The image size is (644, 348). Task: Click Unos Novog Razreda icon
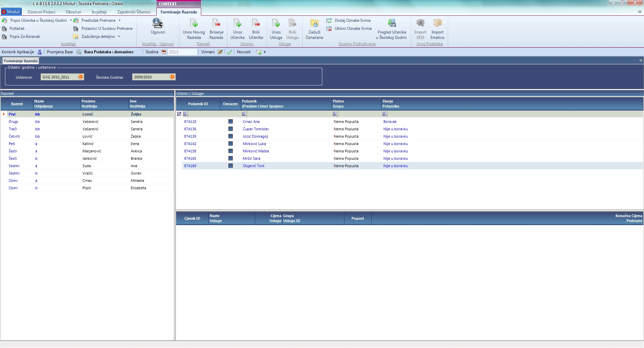[x=194, y=23]
